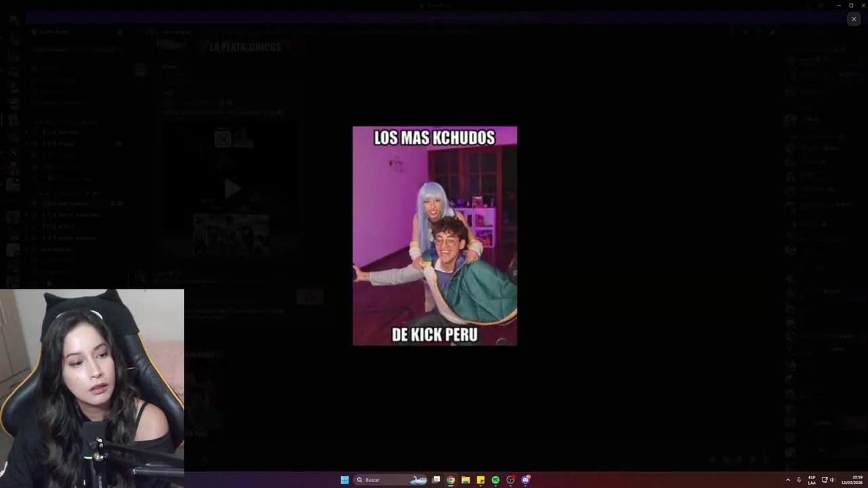Expand the hidden system tray icons
Viewport: 868px width, 488px height.
tap(788, 480)
